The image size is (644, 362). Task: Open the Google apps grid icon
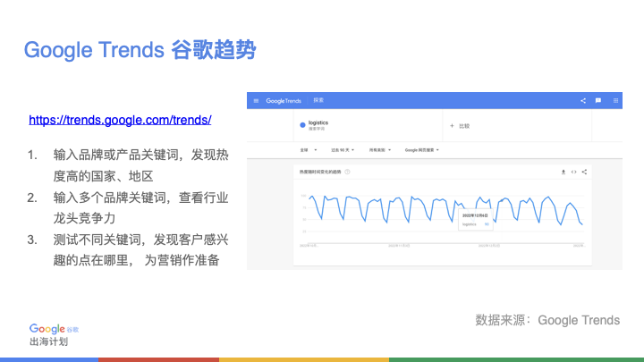pyautogui.click(x=615, y=100)
